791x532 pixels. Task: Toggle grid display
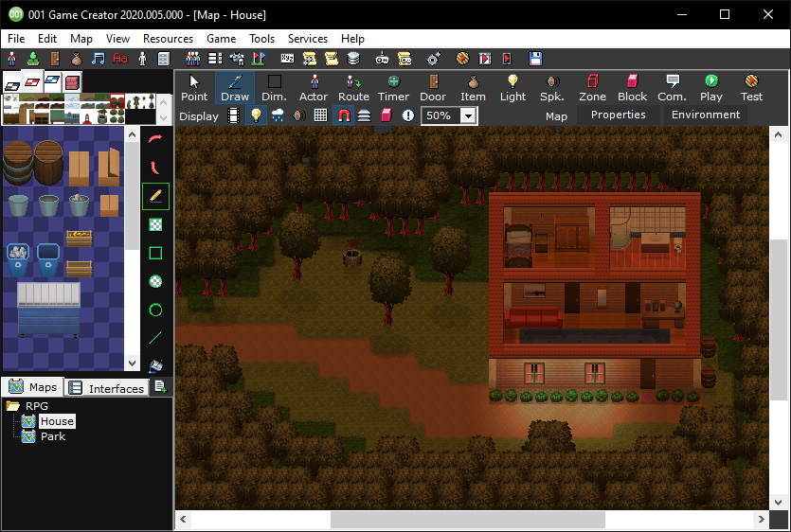click(x=320, y=116)
